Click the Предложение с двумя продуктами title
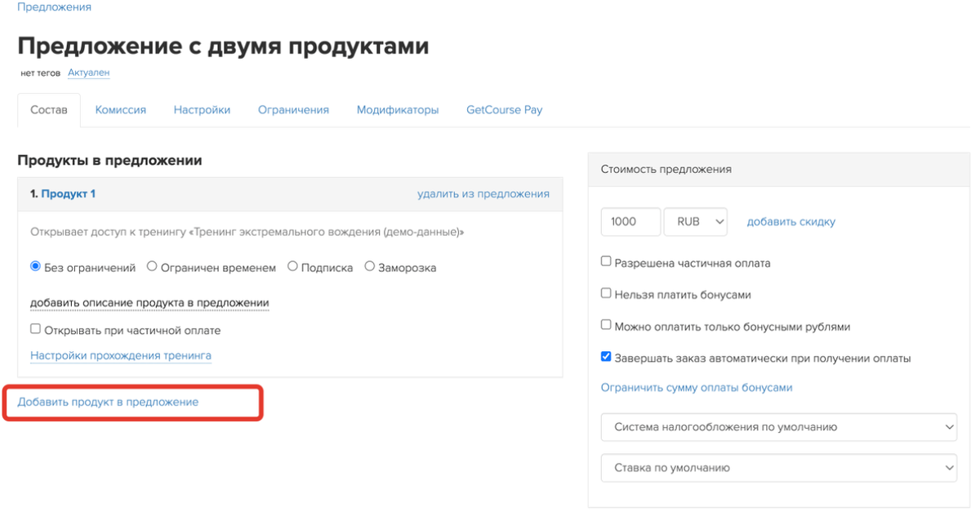 [x=223, y=46]
